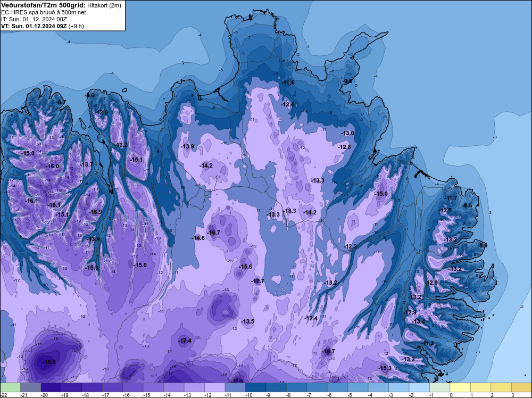This screenshot has height=398, width=532.
Task: Click the -11.3 temperature value
Action: coord(428,343)
